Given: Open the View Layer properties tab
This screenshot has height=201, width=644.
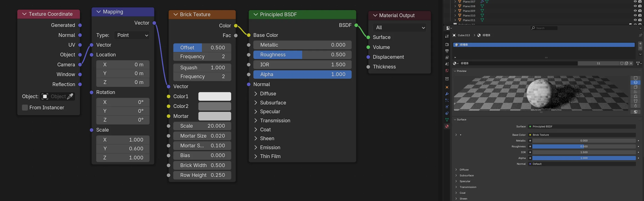Looking at the screenshot, I should tap(447, 58).
